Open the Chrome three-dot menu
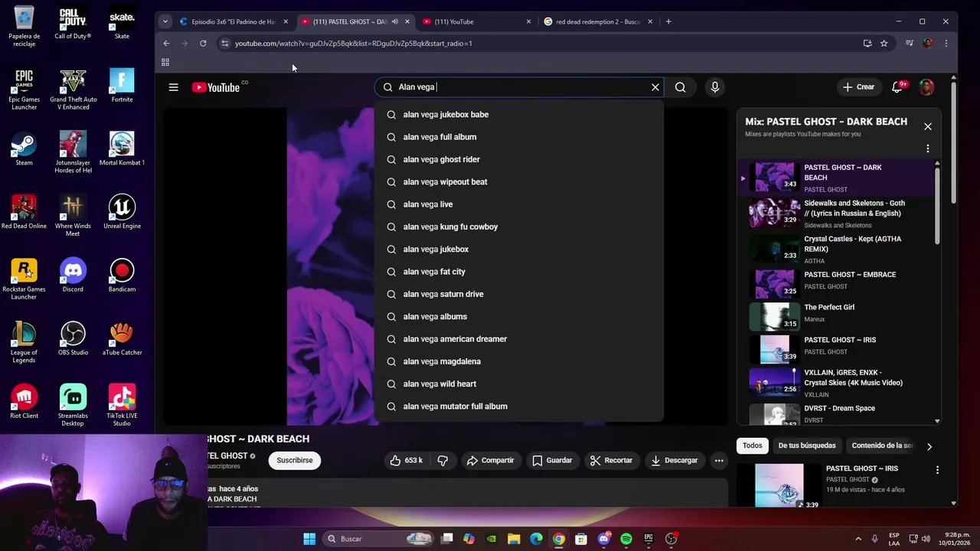Image resolution: width=980 pixels, height=551 pixels. tap(946, 44)
